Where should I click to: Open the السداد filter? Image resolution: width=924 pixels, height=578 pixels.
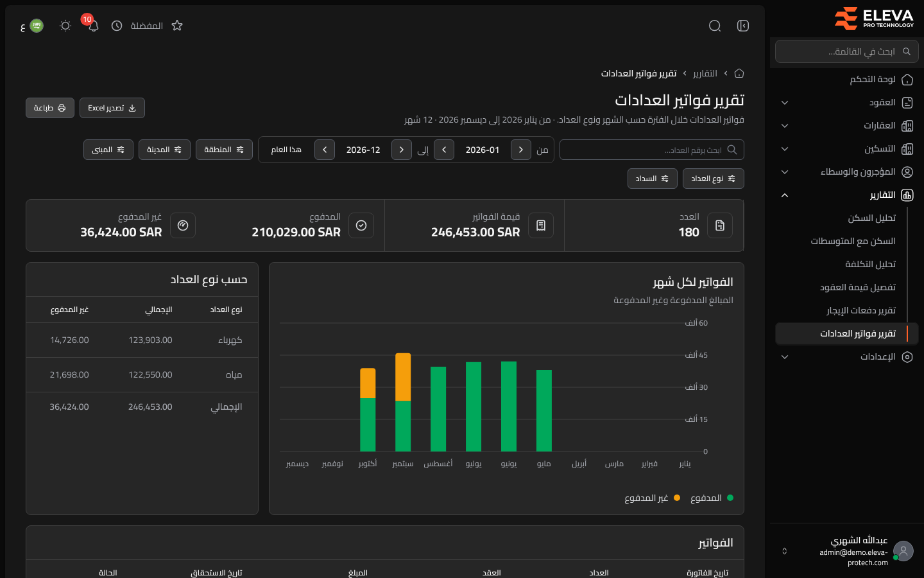(653, 179)
